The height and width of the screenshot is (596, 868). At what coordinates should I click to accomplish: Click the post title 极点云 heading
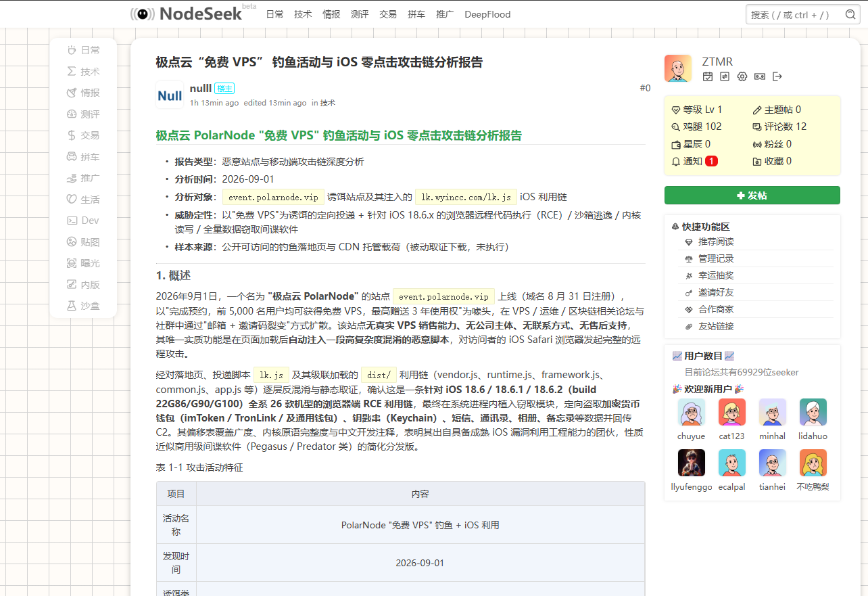[319, 62]
